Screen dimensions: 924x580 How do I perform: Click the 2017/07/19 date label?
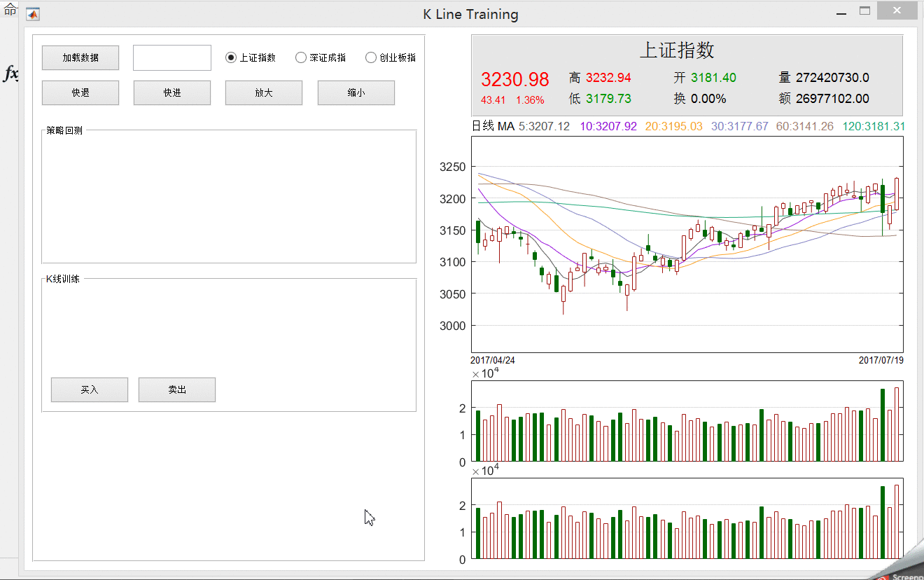coord(881,360)
